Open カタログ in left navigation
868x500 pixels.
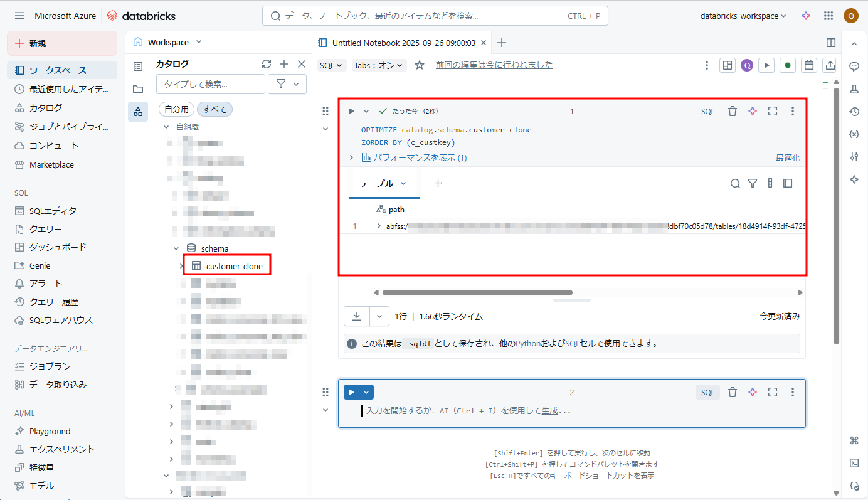[x=46, y=108]
